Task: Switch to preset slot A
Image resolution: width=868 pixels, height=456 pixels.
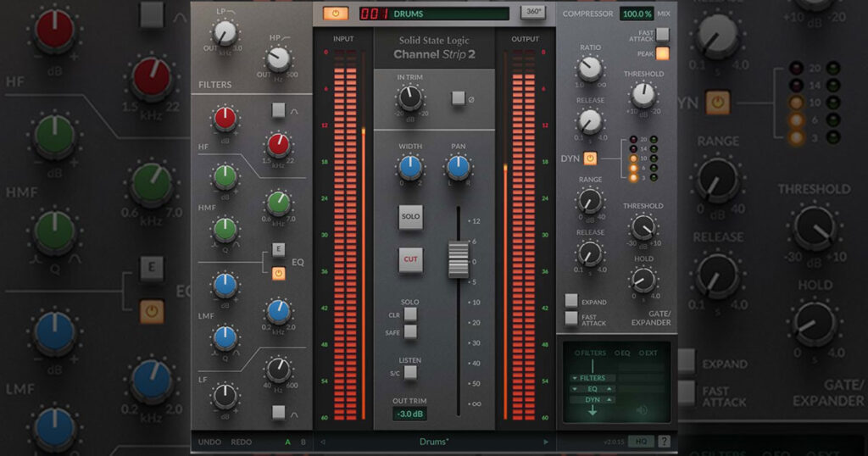Action: coord(287,442)
